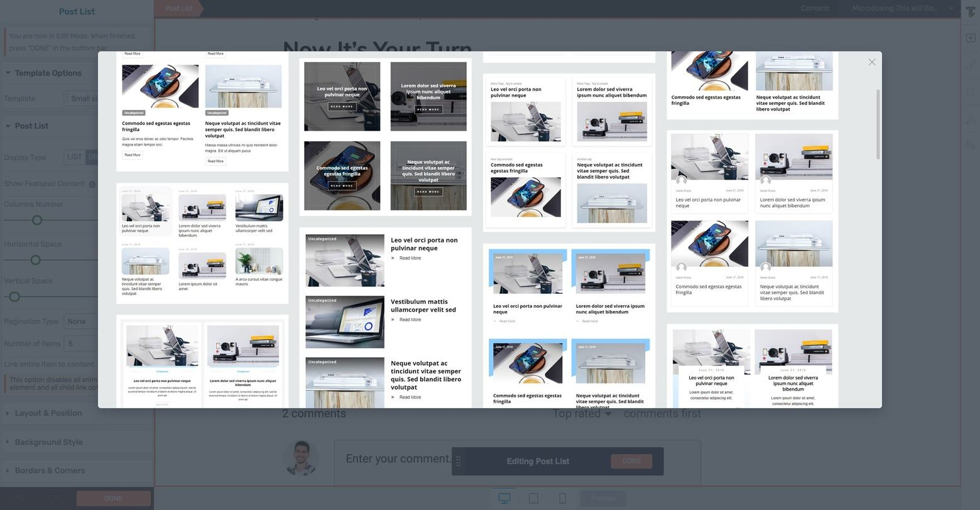
Task: Click the top icon in right sidebar
Action: click(970, 12)
